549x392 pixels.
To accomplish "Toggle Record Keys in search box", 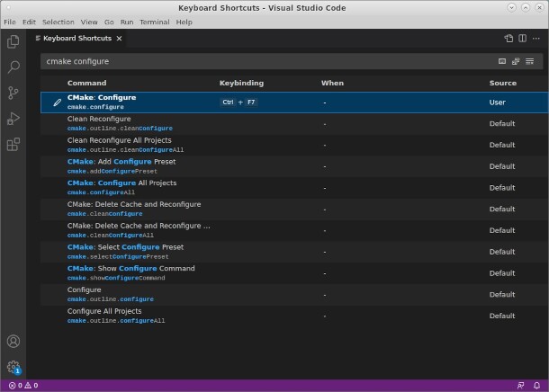I will [502, 61].
